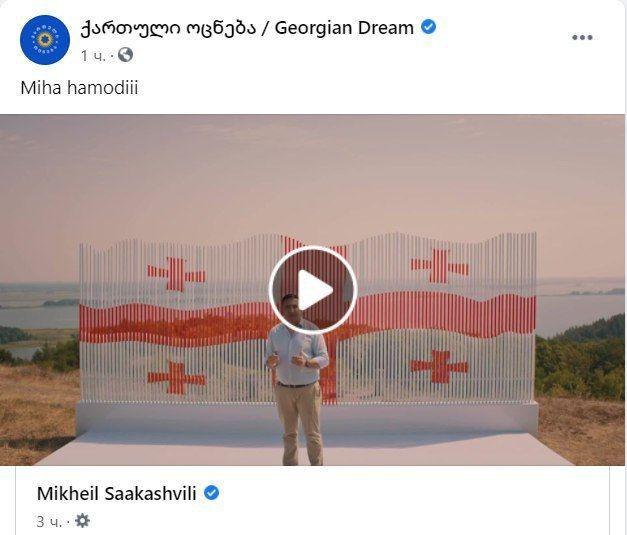The height and width of the screenshot is (535, 627).
Task: Click the Miha hamodiii caption text
Action: (79, 88)
